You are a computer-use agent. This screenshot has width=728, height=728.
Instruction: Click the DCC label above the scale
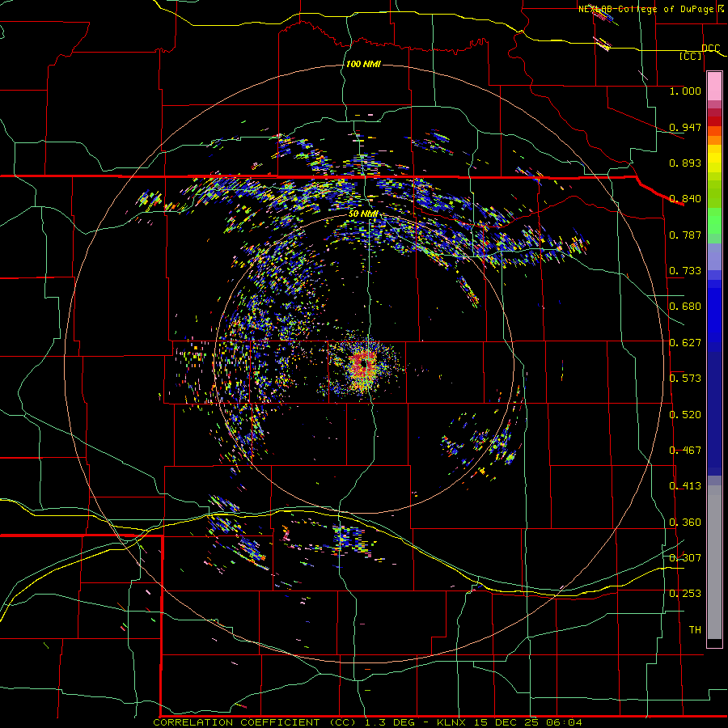pyautogui.click(x=710, y=49)
